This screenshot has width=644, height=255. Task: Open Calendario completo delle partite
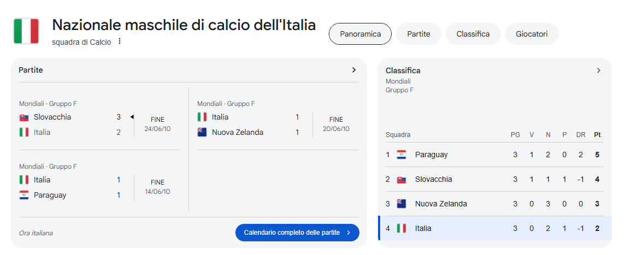click(297, 233)
